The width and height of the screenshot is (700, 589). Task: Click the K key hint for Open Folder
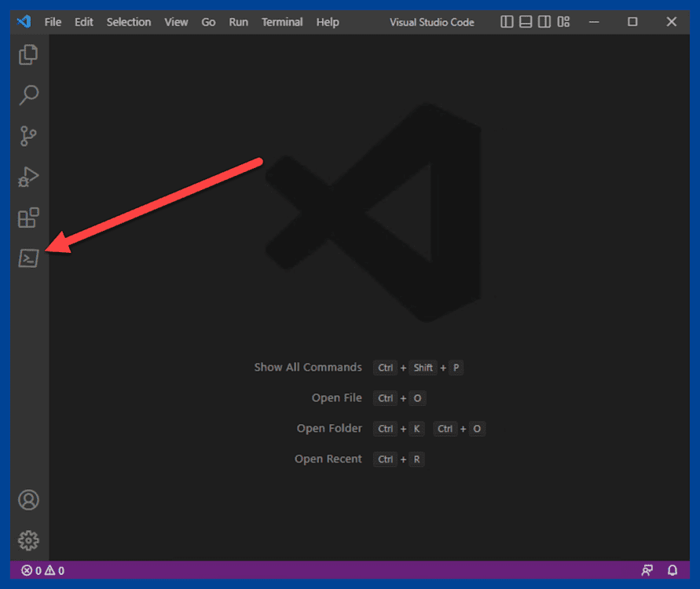(x=416, y=429)
